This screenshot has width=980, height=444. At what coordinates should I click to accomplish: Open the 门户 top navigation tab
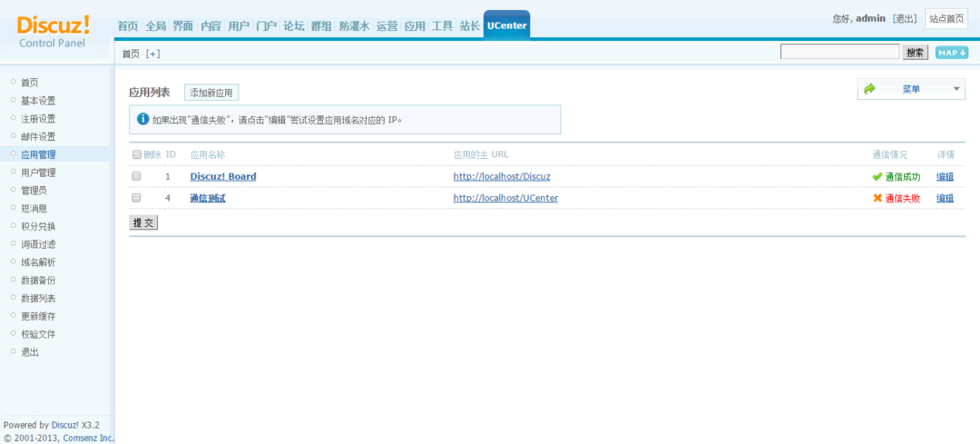[266, 26]
